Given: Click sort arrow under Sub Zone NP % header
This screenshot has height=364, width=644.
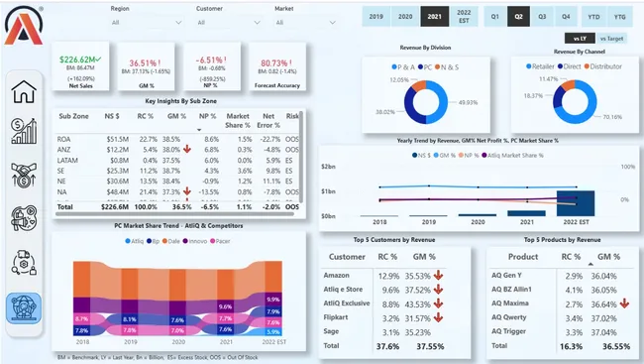Looking at the screenshot, I should point(199,130).
